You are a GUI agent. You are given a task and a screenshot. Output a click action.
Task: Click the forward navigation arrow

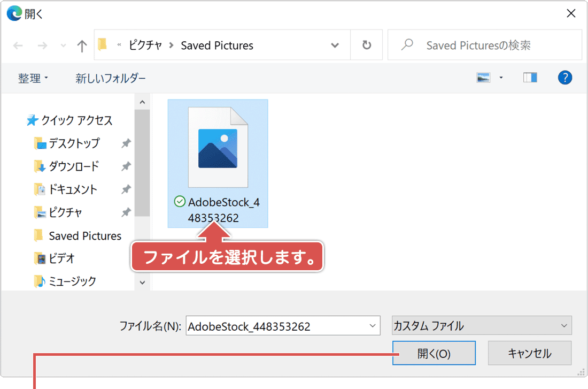pyautogui.click(x=42, y=45)
